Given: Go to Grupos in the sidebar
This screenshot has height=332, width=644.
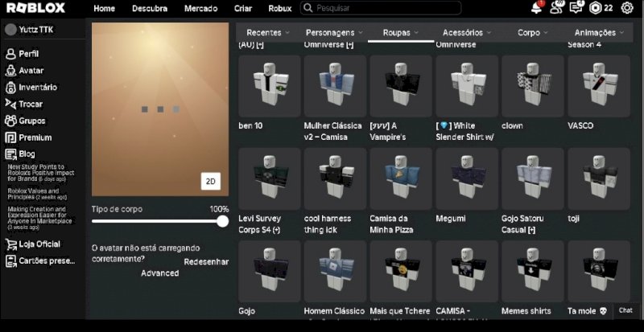Looking at the screenshot, I should tap(32, 121).
